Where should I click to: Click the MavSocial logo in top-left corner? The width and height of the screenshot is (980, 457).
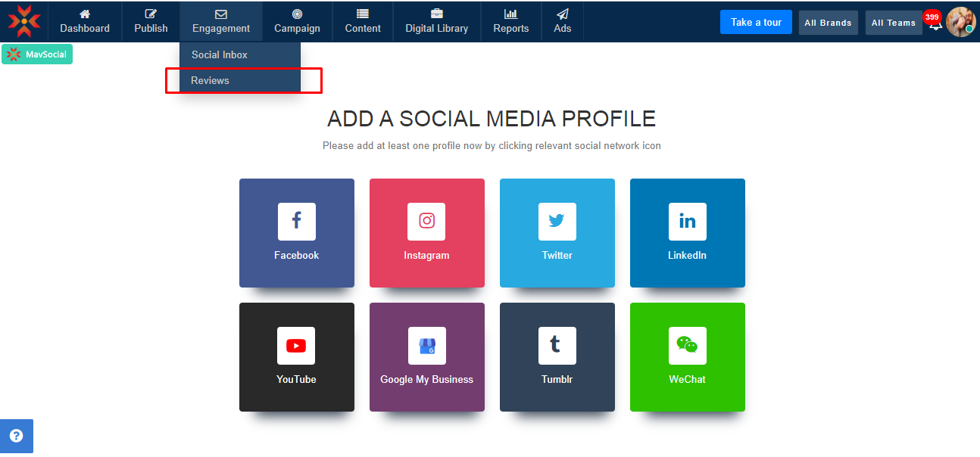pyautogui.click(x=24, y=21)
